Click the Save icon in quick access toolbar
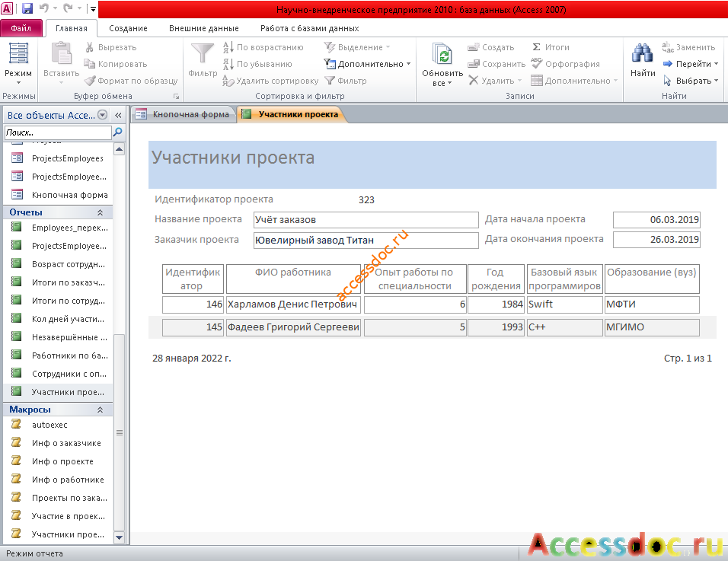Image resolution: width=728 pixels, height=561 pixels. click(27, 8)
